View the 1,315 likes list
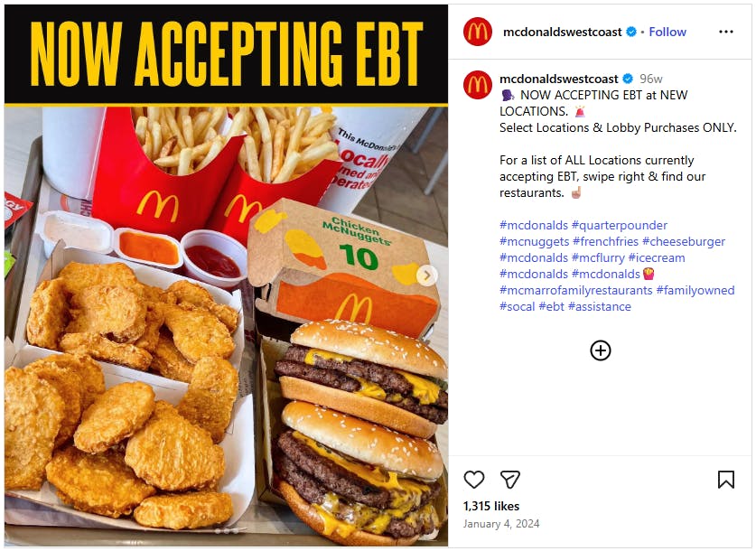The image size is (756, 551). coord(490,506)
